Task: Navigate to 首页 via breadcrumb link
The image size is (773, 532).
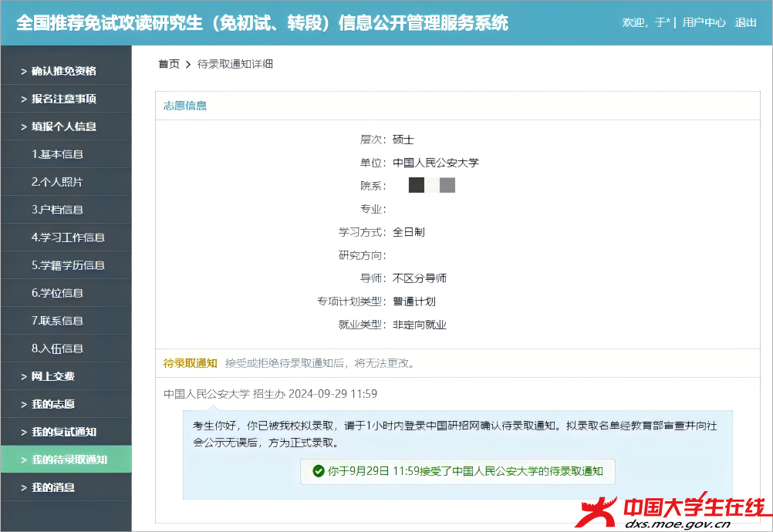Action: (x=169, y=64)
